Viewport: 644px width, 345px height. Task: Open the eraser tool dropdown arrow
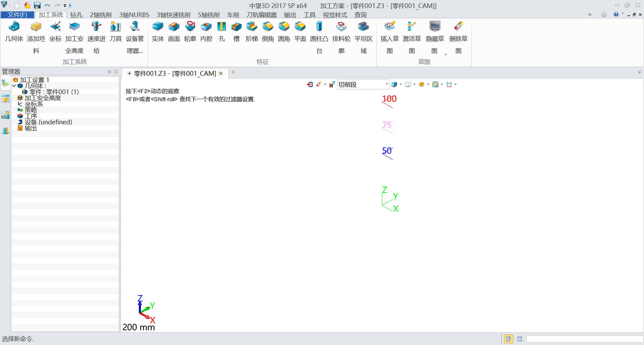[x=325, y=84]
